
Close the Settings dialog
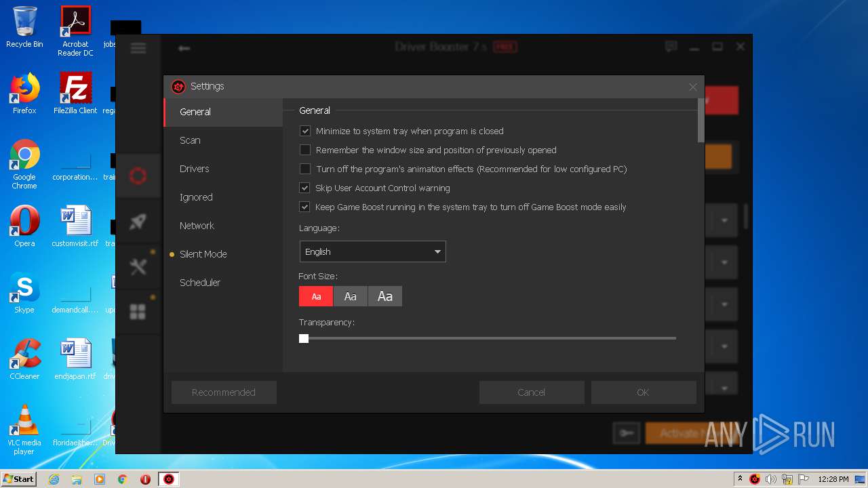pos(692,87)
